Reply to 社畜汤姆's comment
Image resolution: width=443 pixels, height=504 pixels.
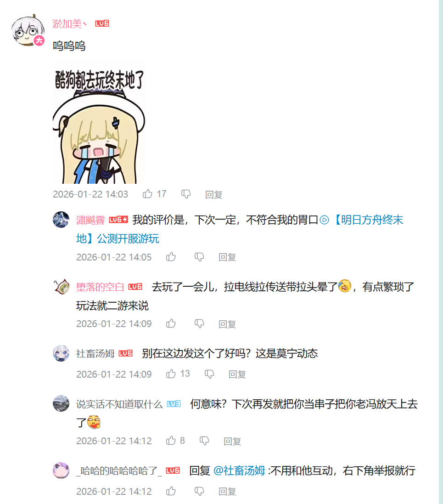pyautogui.click(x=237, y=374)
